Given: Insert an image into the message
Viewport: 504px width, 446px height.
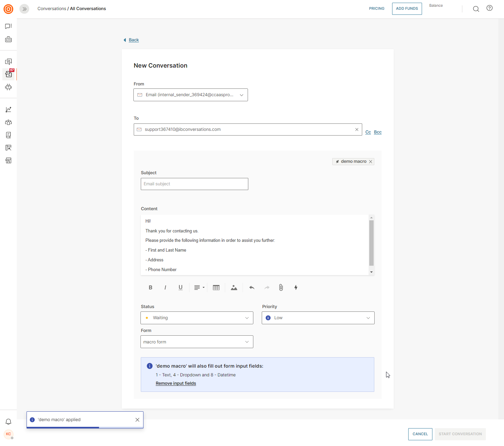Looking at the screenshot, I should [x=234, y=288].
